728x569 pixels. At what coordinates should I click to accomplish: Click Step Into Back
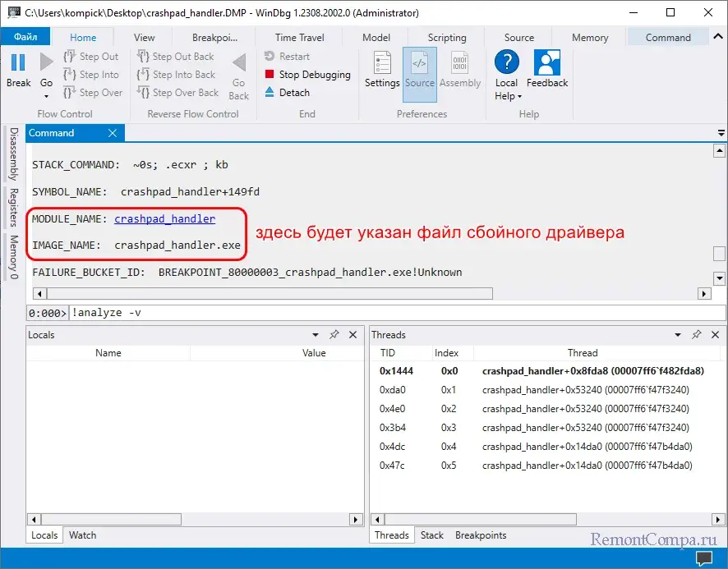tap(176, 75)
